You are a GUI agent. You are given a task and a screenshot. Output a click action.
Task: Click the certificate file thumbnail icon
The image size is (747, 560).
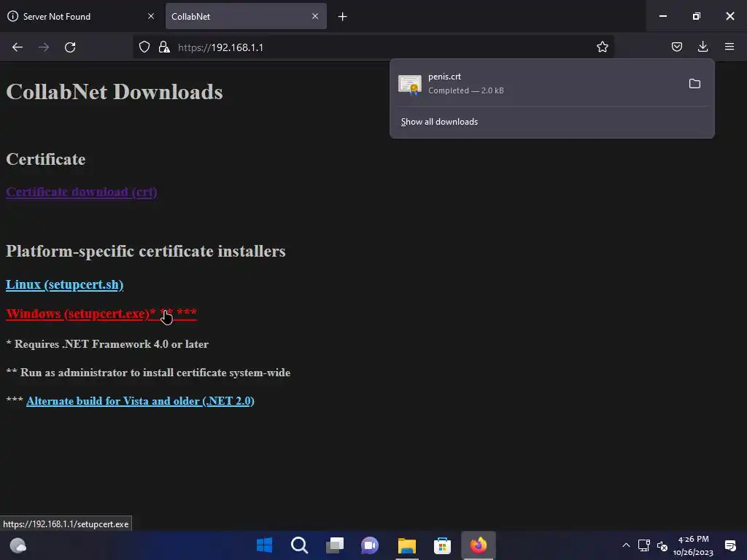coord(410,85)
